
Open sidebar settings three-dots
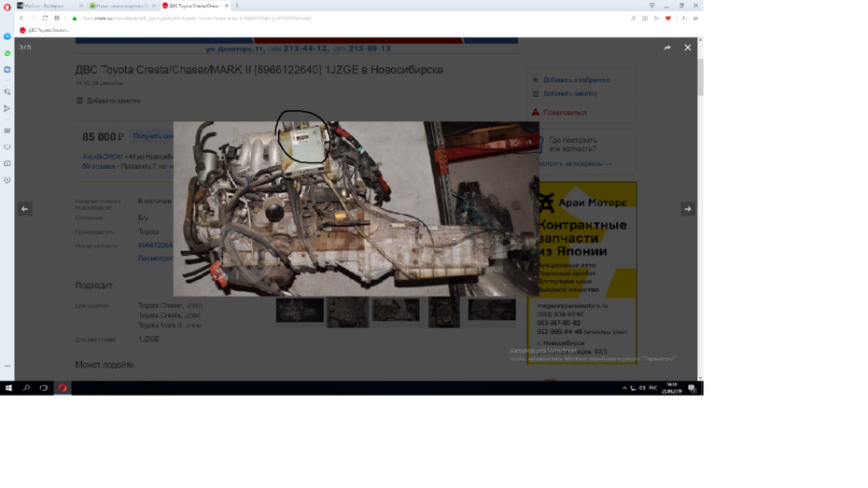click(x=7, y=366)
